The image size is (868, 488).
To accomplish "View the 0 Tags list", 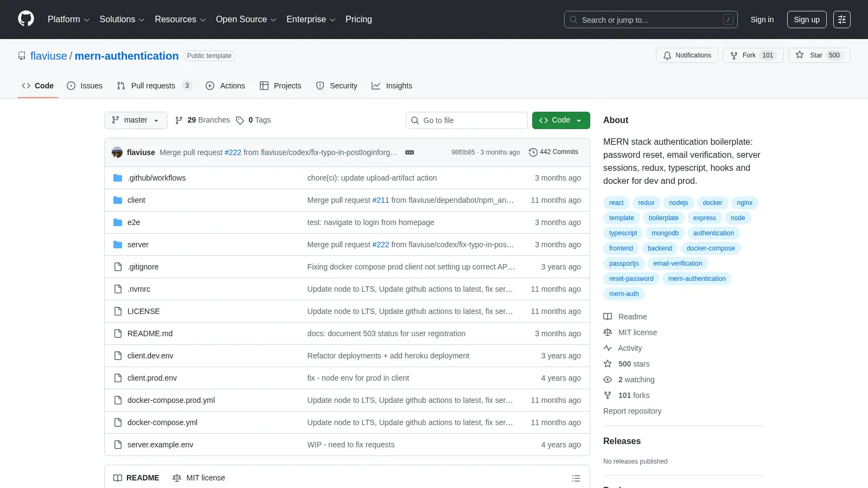I will (253, 120).
